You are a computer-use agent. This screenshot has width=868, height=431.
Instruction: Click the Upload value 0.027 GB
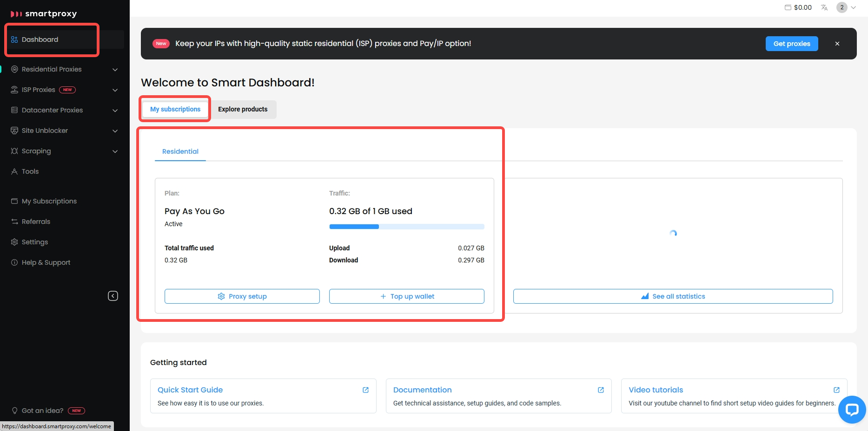[471, 248]
